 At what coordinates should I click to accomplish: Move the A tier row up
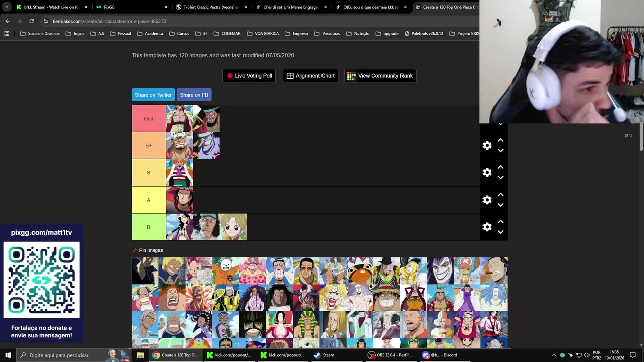500,195
